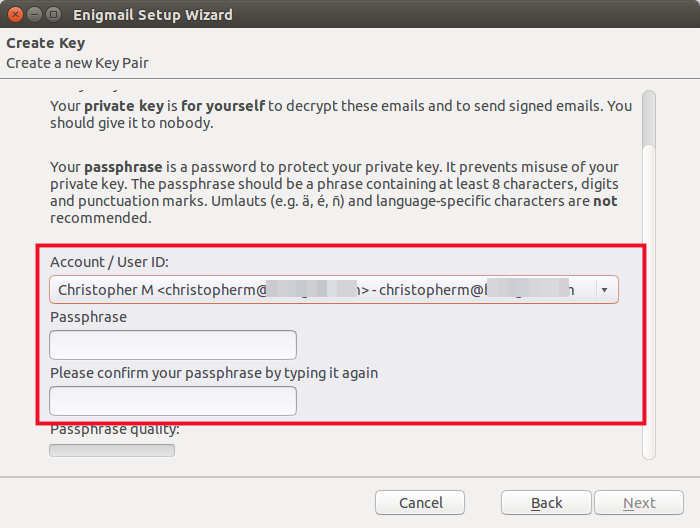
Task: Go Back to the previous wizard step
Action: point(546,503)
